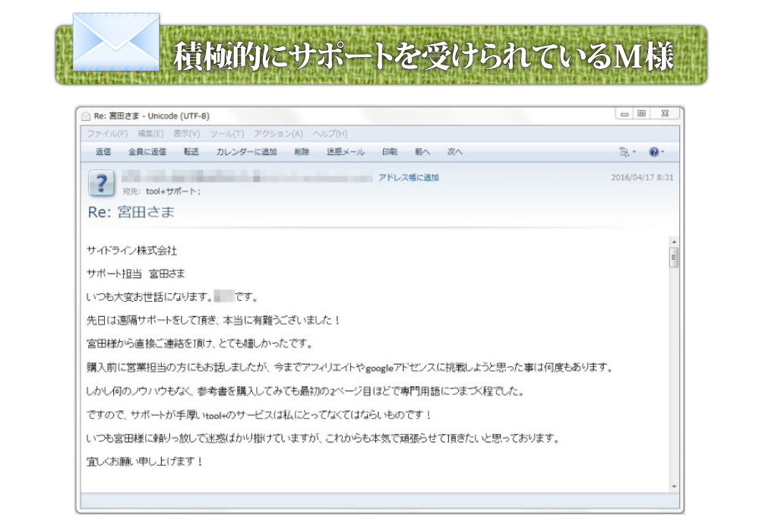Open the blue help icon dropdown

pyautogui.click(x=656, y=152)
